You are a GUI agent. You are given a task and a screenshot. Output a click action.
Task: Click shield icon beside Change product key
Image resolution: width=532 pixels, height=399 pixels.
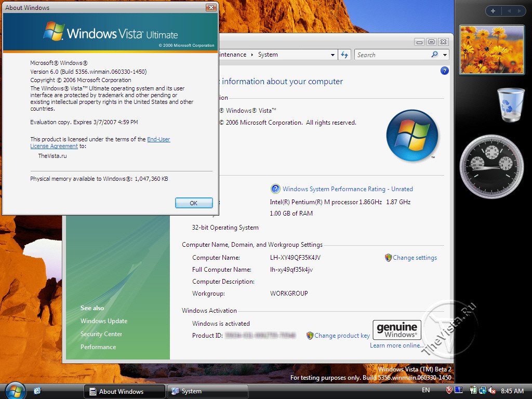[310, 336]
